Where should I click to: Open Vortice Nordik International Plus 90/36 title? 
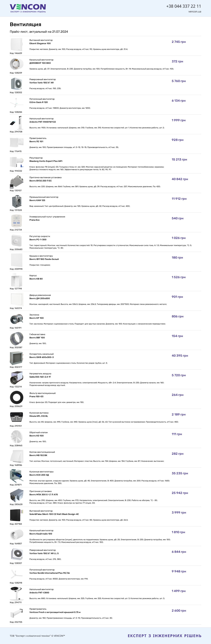[50, 573]
